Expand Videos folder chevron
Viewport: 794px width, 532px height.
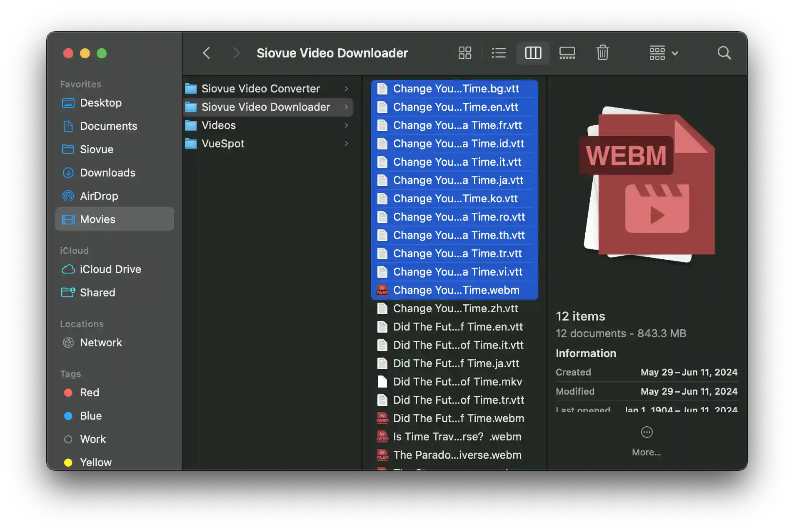(346, 125)
